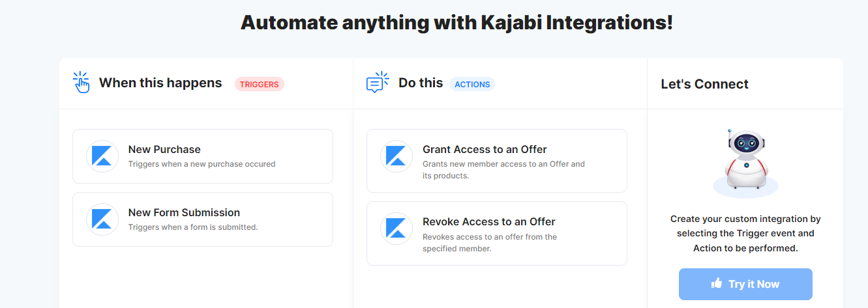Click the blue ACTIONS badge
Screen dimensions: 868x308
(472, 84)
